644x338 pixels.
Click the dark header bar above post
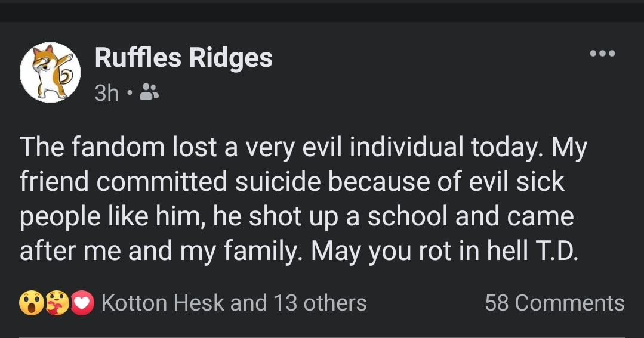point(322,11)
